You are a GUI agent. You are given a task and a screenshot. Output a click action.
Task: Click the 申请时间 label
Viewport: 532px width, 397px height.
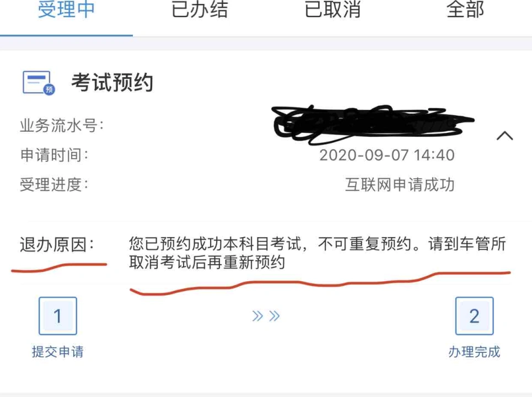pyautogui.click(x=54, y=155)
